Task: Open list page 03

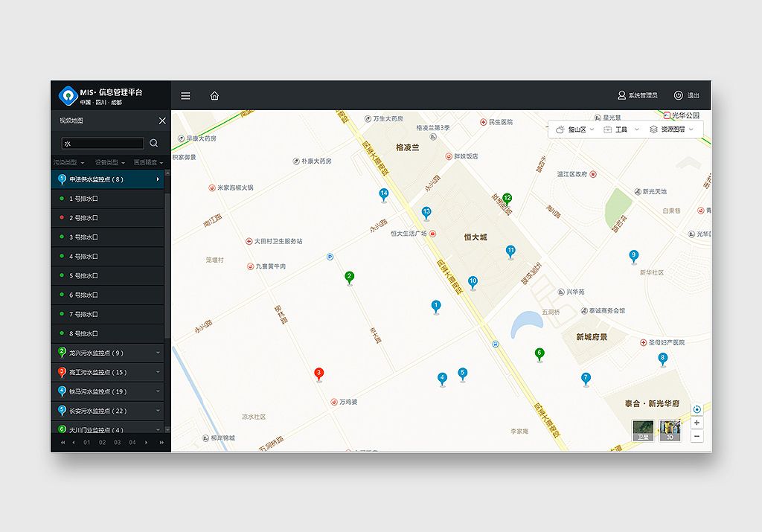Action: pos(117,443)
